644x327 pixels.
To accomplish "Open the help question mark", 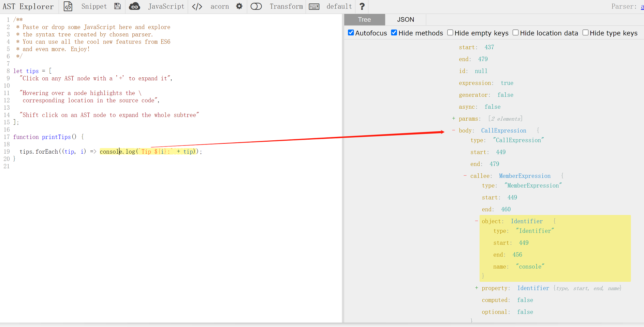I will pos(362,6).
